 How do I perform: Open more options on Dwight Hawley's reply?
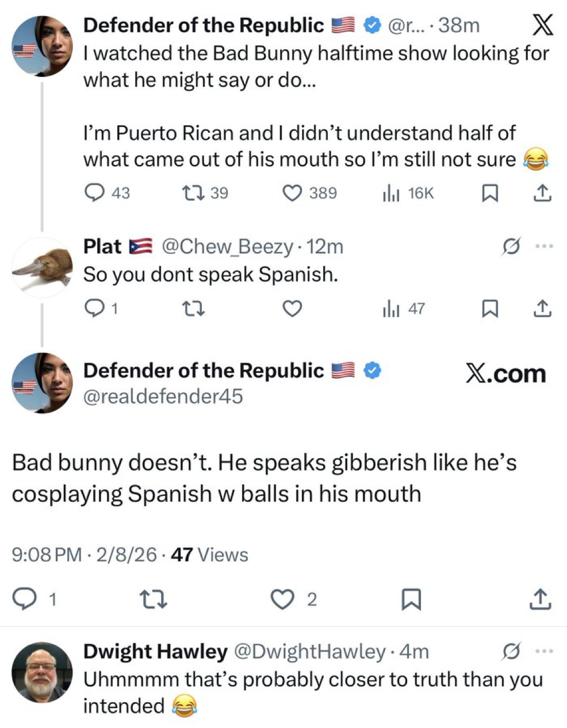pyautogui.click(x=543, y=652)
